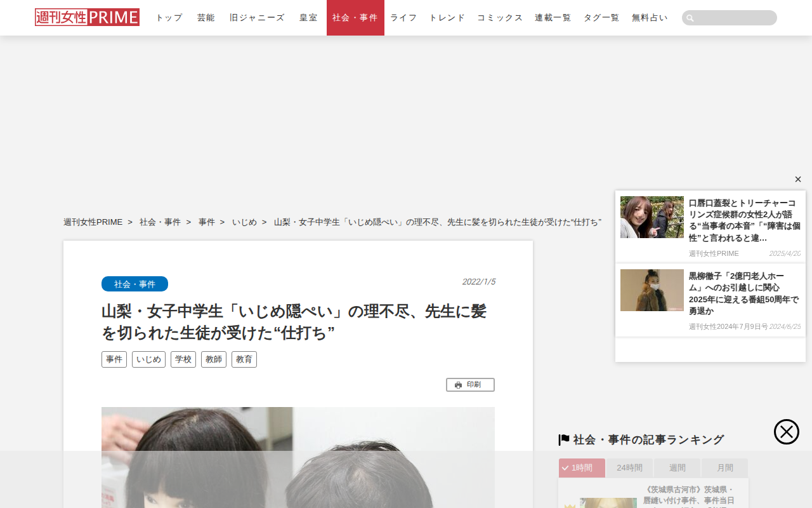The width and height of the screenshot is (812, 508).
Task: Open 連載一覧 page
Action: pos(553,18)
